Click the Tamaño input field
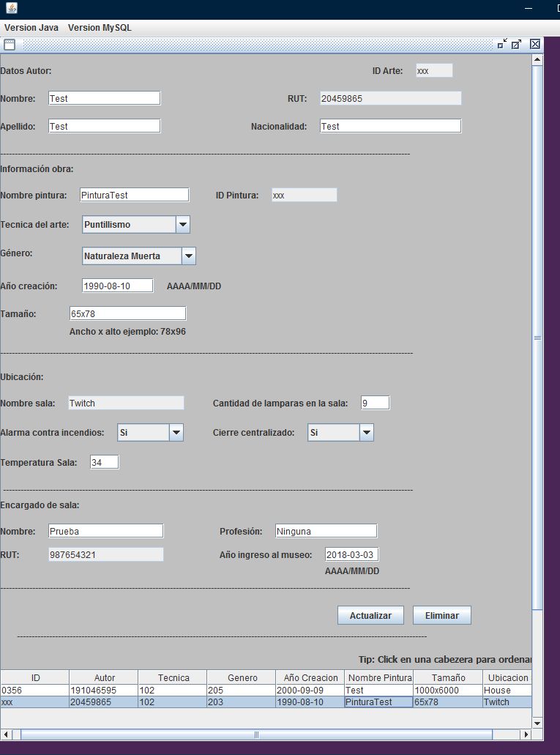This screenshot has height=755, width=560. click(127, 313)
